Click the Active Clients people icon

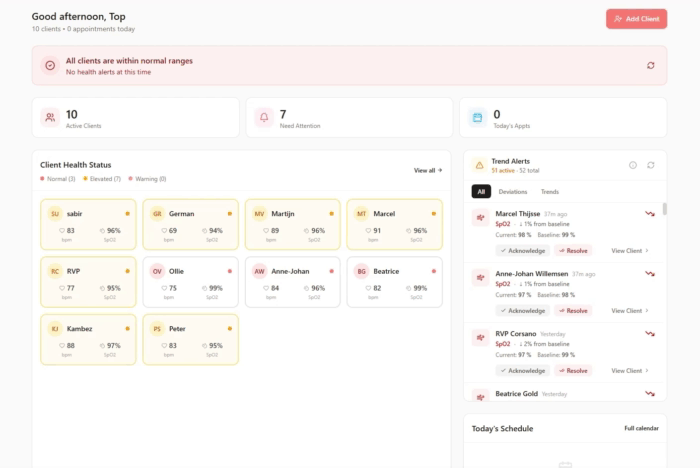coord(50,118)
